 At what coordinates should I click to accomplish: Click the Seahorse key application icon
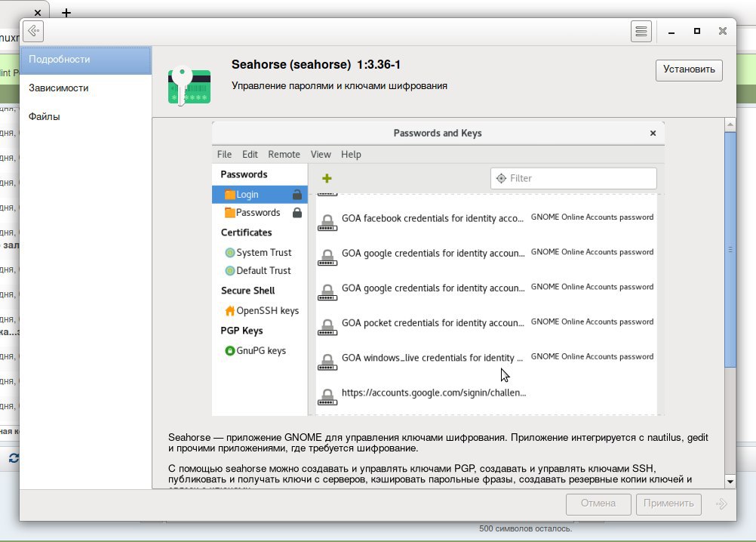pos(189,86)
